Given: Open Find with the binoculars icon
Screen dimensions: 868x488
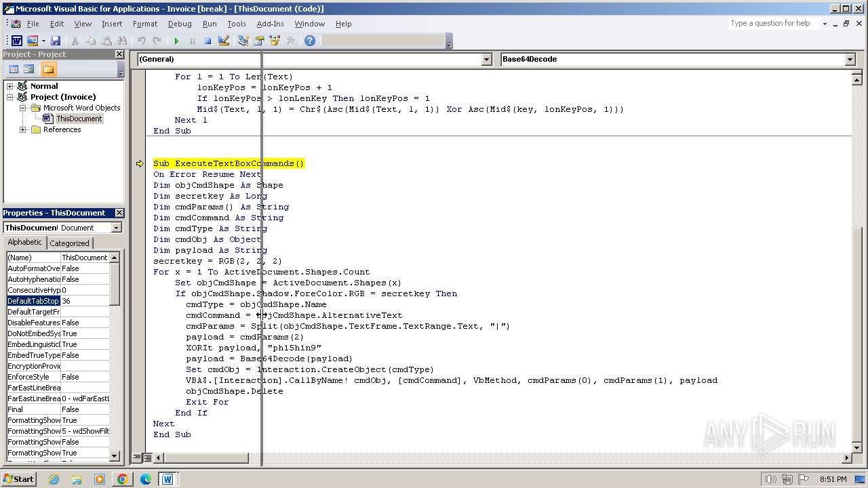Looking at the screenshot, I should pyautogui.click(x=122, y=41).
